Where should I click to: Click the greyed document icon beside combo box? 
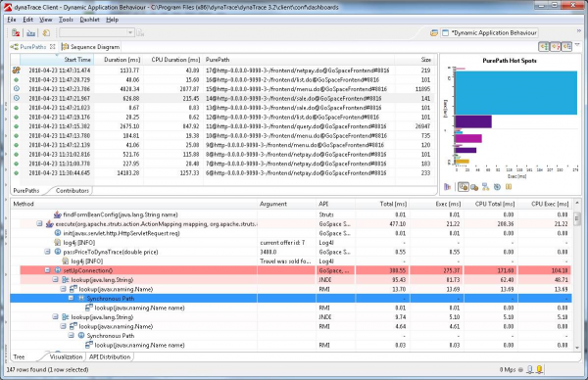click(140, 33)
